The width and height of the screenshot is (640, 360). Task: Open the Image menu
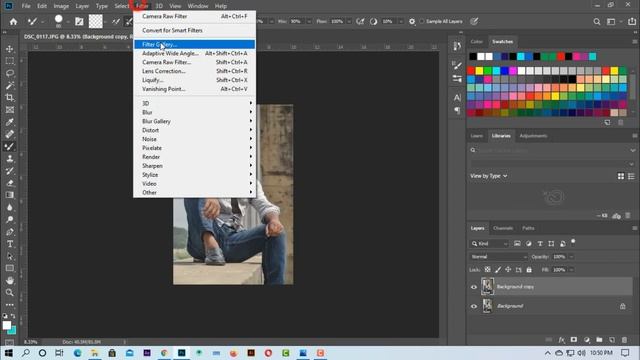click(61, 6)
